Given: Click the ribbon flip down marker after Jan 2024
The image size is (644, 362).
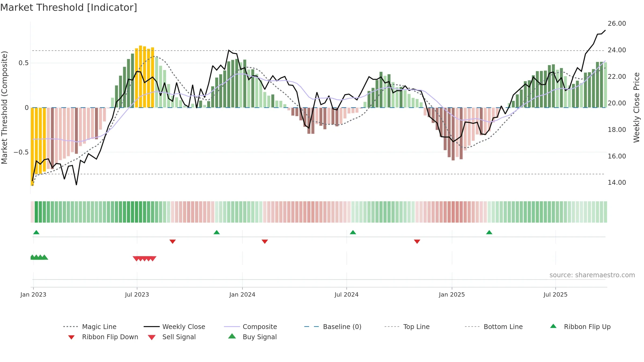Looking at the screenshot, I should click(265, 242).
